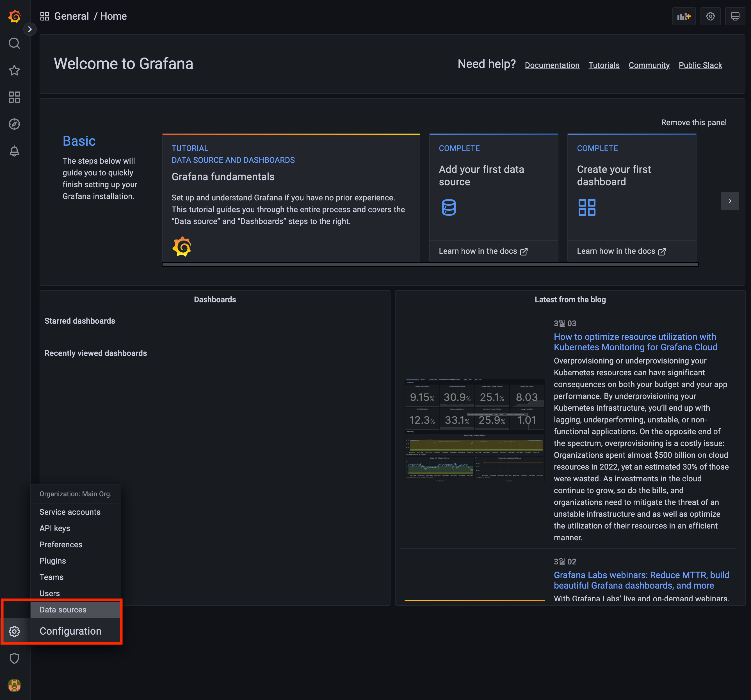Select Plugins in Configuration menu
The height and width of the screenshot is (700, 751).
52,561
